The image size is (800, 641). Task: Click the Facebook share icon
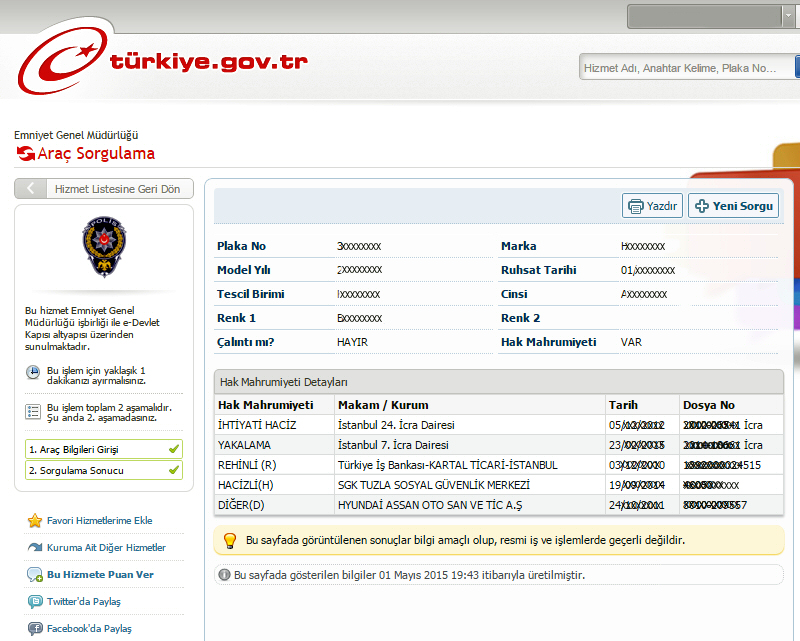point(35,629)
